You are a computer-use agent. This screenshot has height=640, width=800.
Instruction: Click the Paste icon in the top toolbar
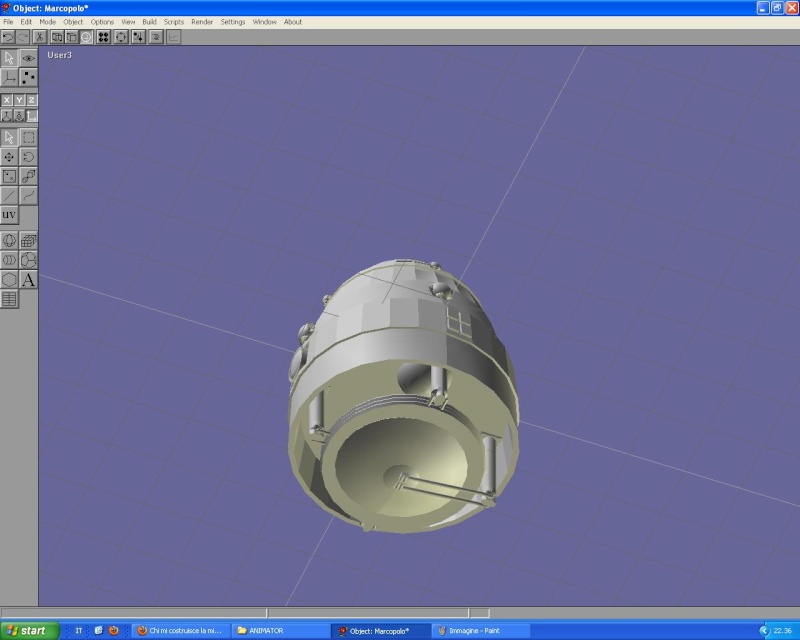(x=71, y=37)
